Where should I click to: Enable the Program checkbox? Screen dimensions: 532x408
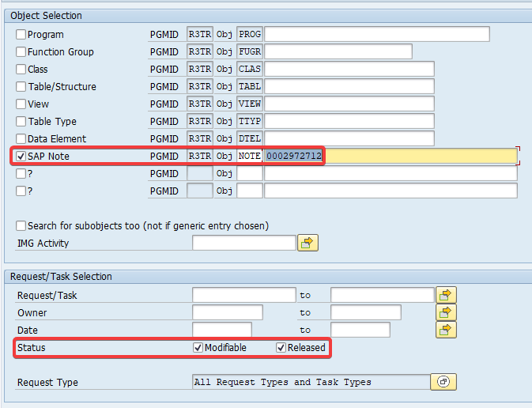[21, 35]
